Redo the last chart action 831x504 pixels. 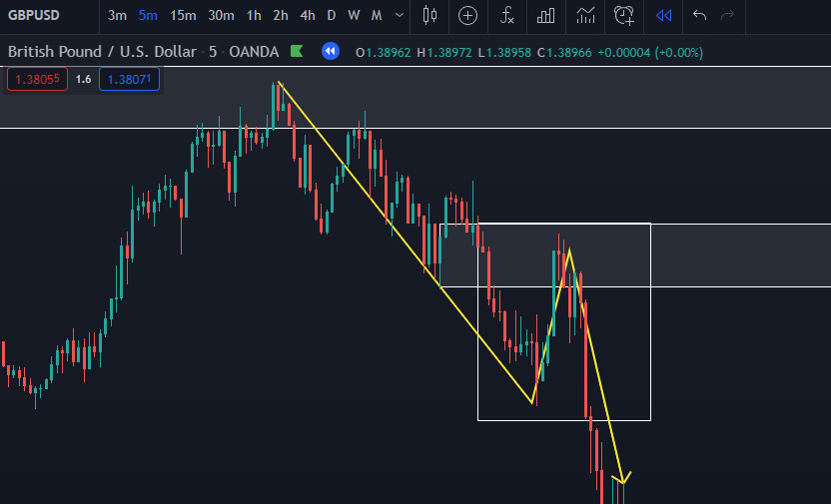pyautogui.click(x=728, y=15)
